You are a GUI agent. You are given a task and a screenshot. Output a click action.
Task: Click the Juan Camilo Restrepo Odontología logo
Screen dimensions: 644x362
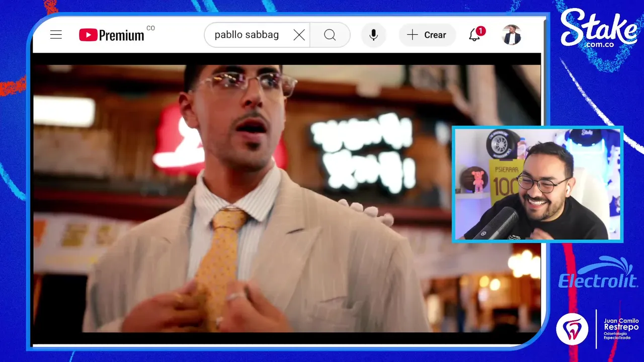pyautogui.click(x=597, y=328)
